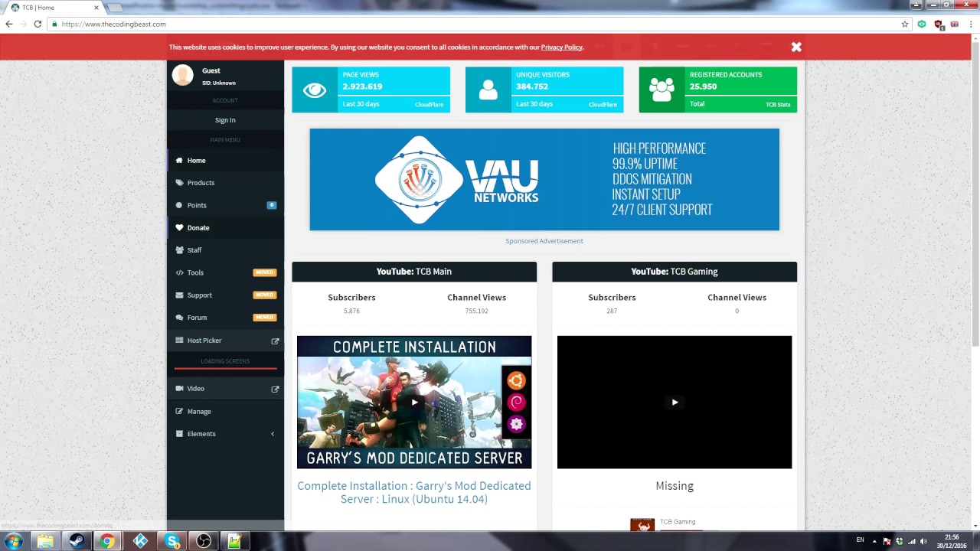Open Host Picker in the sidebar
This screenshot has height=551, width=980.
(225, 341)
